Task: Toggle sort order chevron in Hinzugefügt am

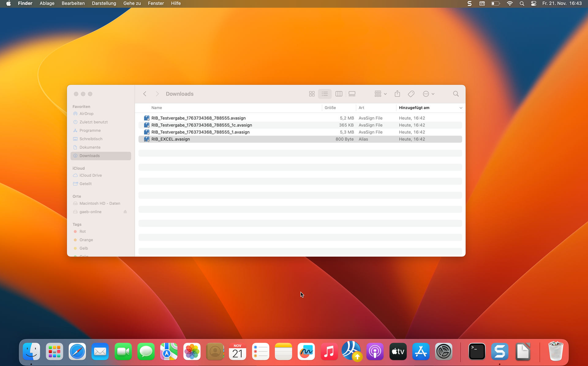Action: tap(461, 108)
